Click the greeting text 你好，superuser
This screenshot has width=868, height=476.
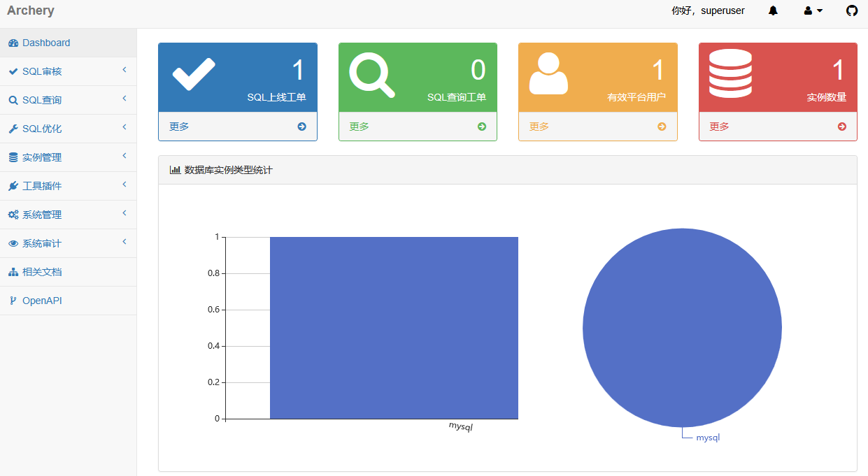708,10
